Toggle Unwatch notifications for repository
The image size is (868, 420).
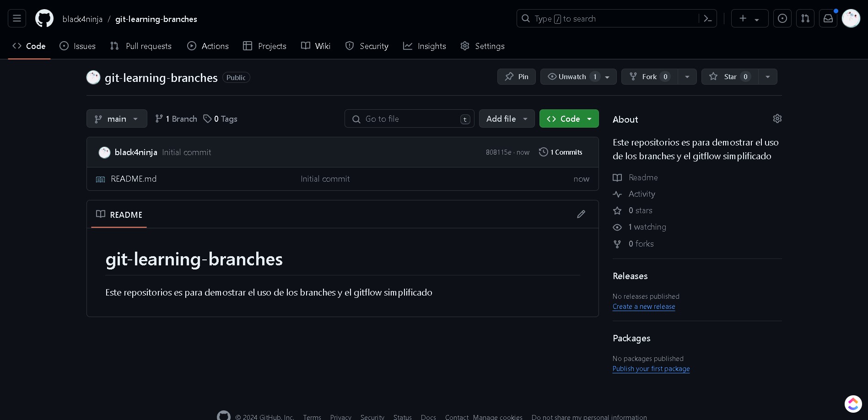[x=572, y=76]
